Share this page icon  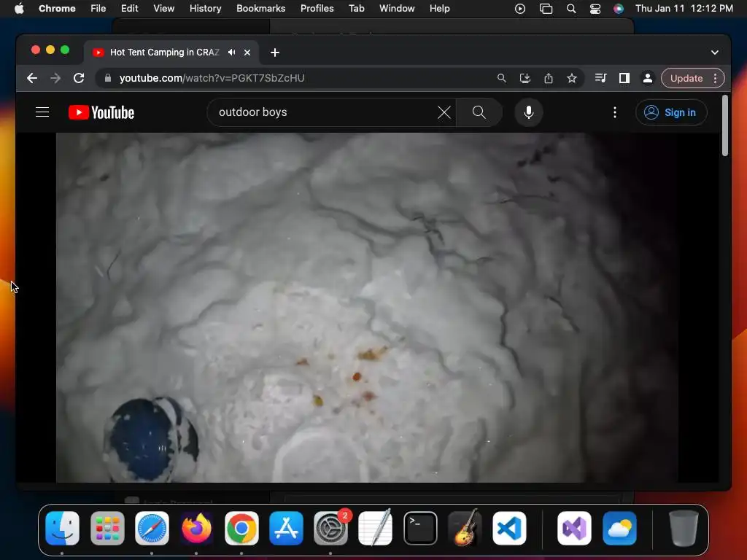(x=549, y=78)
